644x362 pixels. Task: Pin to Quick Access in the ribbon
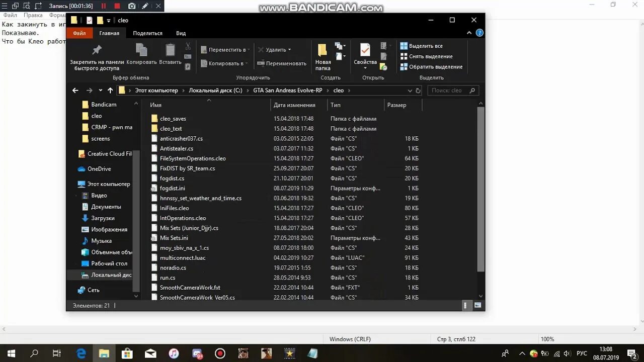pyautogui.click(x=97, y=57)
